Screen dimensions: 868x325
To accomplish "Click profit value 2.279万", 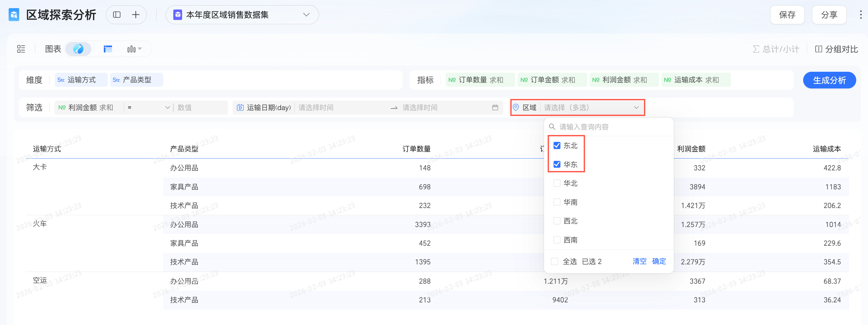I will [x=693, y=262].
